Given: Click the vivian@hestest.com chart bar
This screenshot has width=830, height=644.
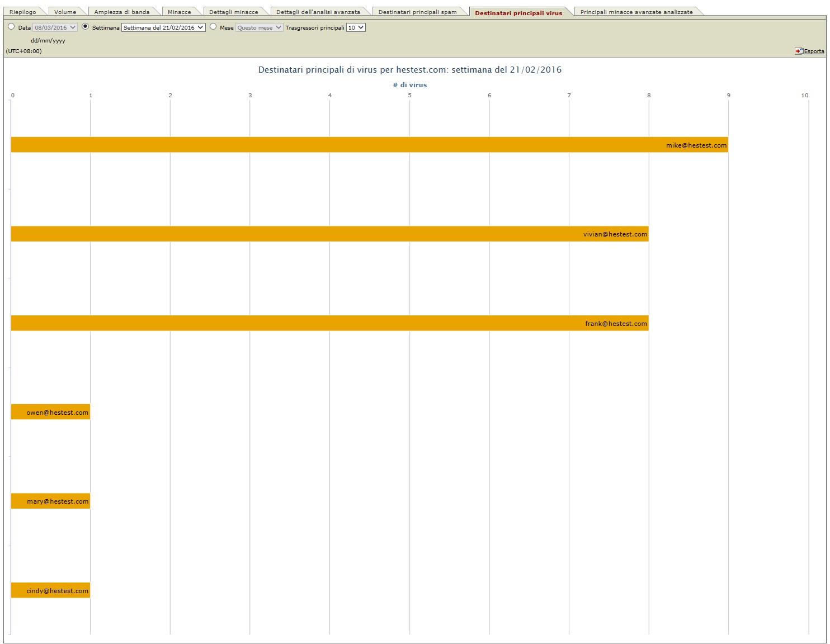Looking at the screenshot, I should coord(329,234).
